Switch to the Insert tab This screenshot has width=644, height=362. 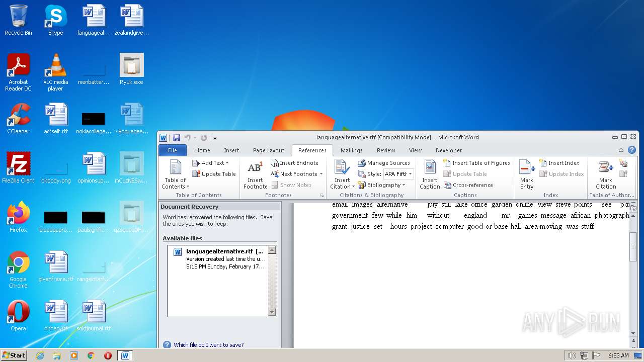[x=231, y=150]
